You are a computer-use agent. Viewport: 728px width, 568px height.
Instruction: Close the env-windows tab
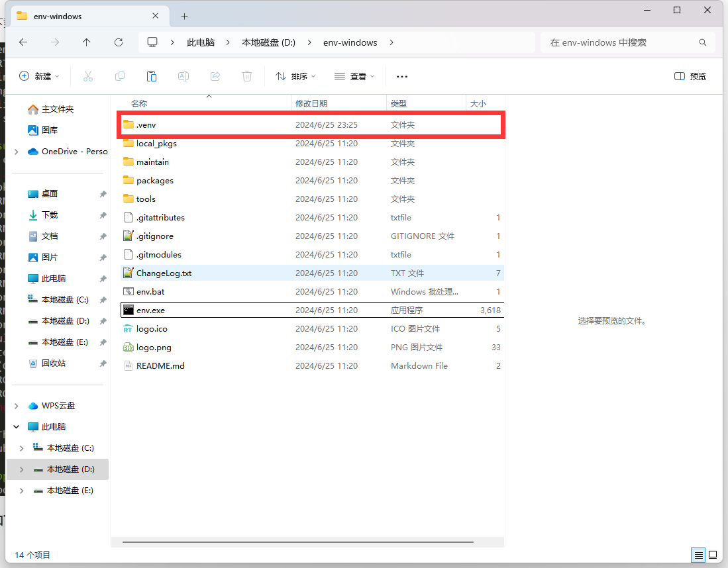[156, 16]
